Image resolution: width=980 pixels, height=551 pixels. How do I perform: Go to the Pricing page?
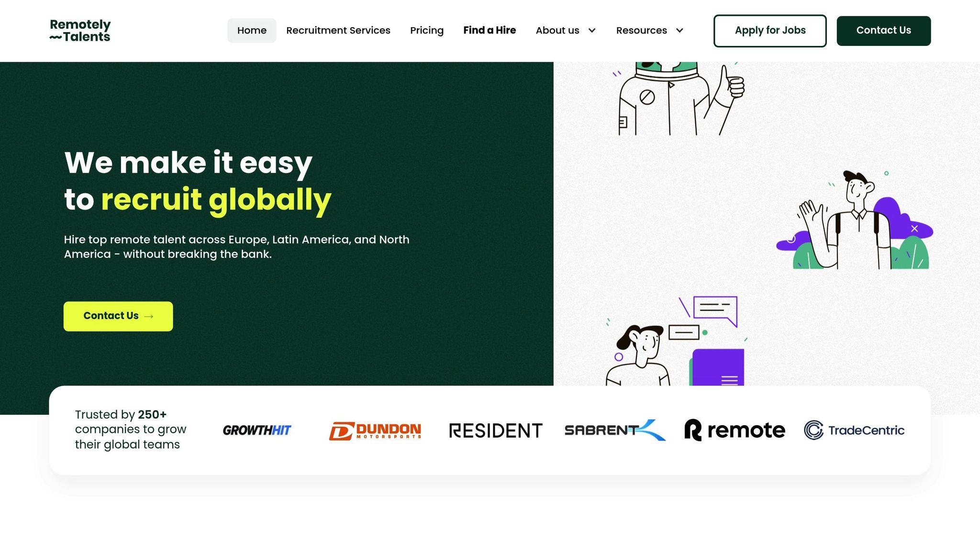[x=427, y=30]
